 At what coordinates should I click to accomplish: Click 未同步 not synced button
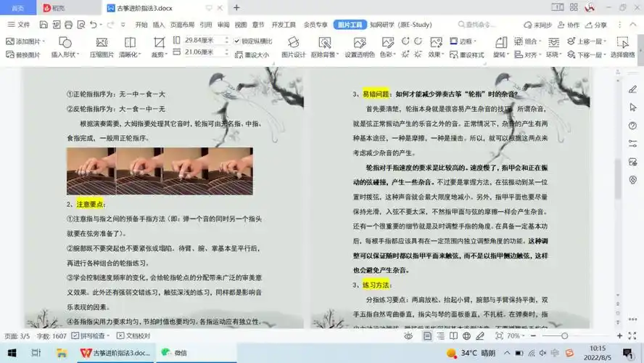[x=537, y=25]
